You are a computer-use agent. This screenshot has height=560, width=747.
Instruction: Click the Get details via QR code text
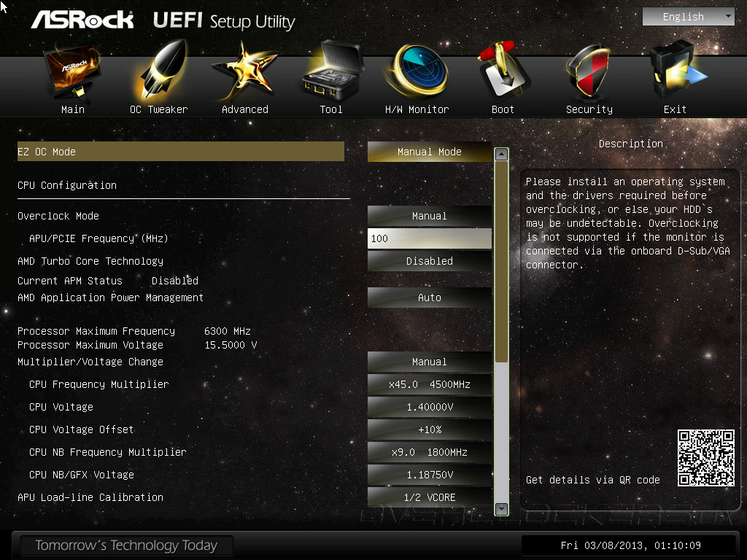click(x=593, y=480)
